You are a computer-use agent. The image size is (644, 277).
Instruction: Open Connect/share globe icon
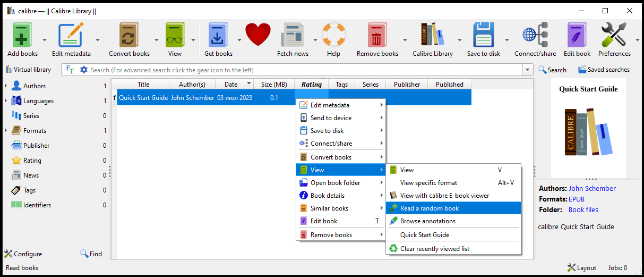point(535,36)
